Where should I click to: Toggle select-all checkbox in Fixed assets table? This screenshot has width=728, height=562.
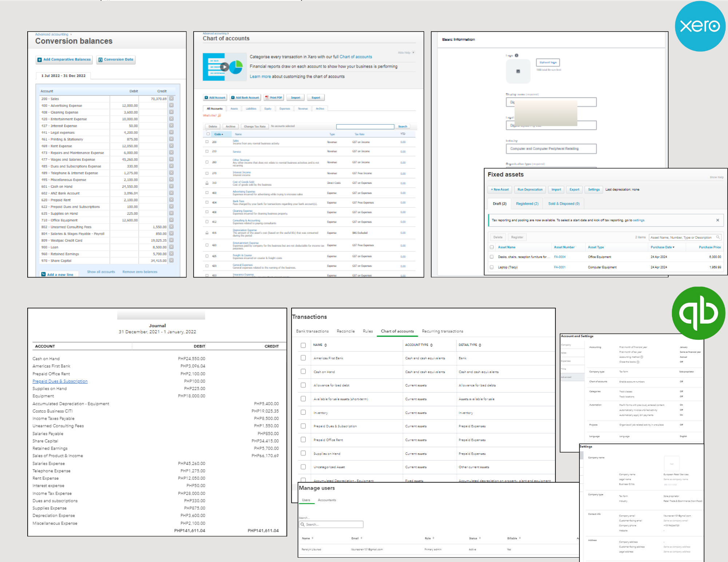pos(492,247)
